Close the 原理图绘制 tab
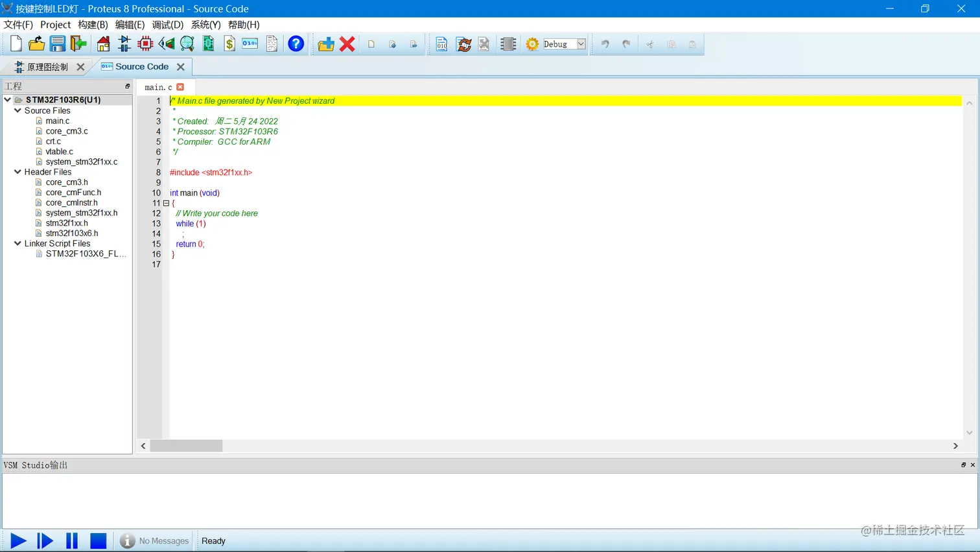 (x=80, y=67)
